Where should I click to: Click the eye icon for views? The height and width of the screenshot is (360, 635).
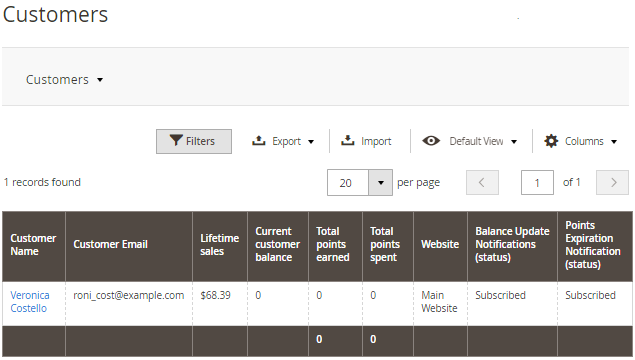pyautogui.click(x=431, y=141)
